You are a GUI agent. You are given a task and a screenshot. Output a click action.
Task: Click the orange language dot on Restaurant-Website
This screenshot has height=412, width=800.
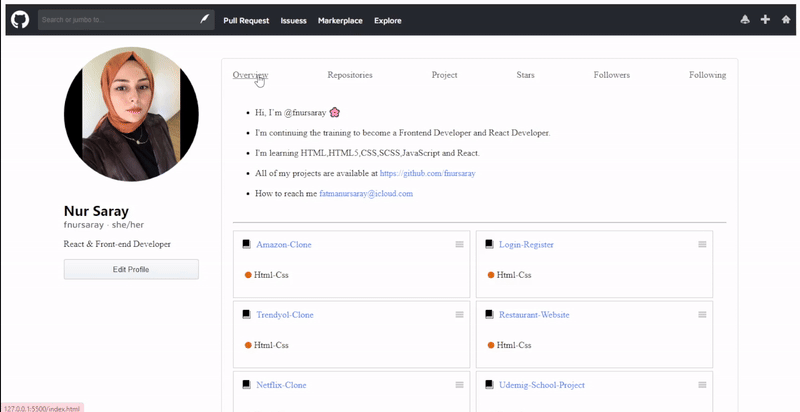coord(491,345)
